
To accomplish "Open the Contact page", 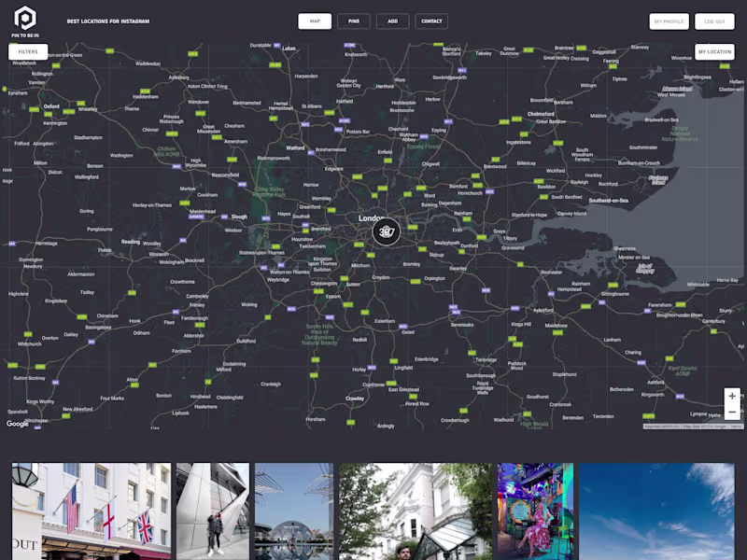I will (x=431, y=21).
